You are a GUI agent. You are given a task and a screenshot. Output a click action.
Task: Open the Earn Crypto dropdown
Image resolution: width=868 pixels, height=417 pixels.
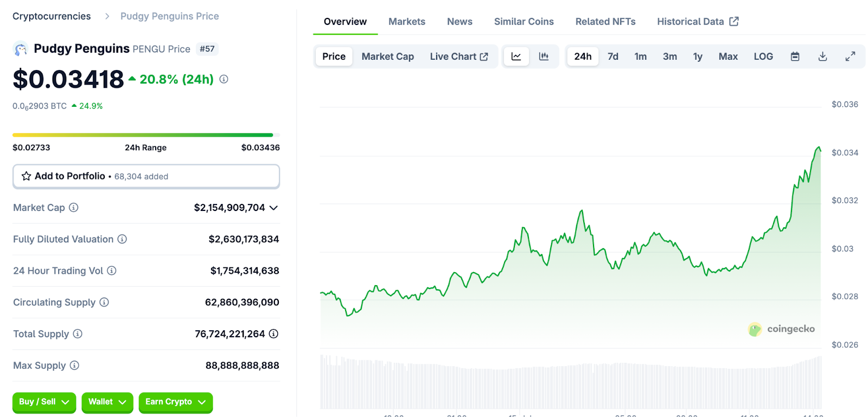(x=175, y=402)
